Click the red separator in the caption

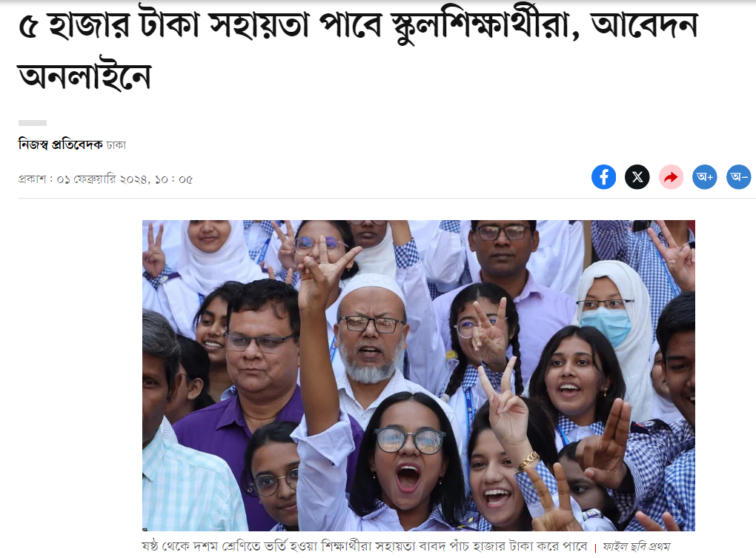(595, 548)
